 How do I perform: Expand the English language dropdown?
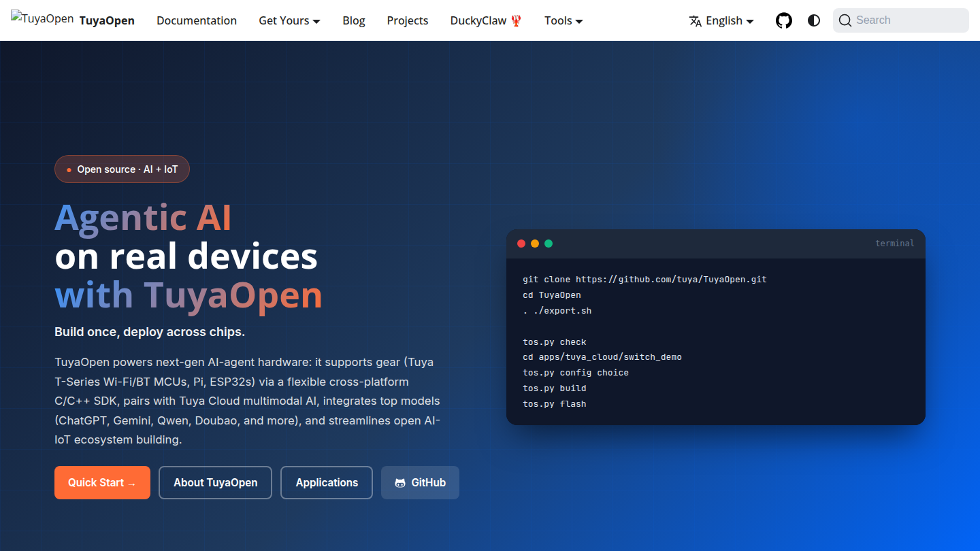coord(721,20)
